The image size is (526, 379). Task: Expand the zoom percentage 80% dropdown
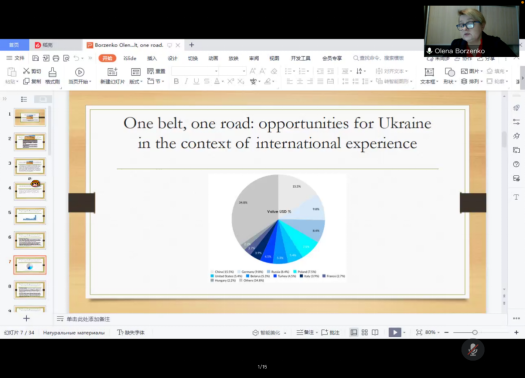click(432, 332)
